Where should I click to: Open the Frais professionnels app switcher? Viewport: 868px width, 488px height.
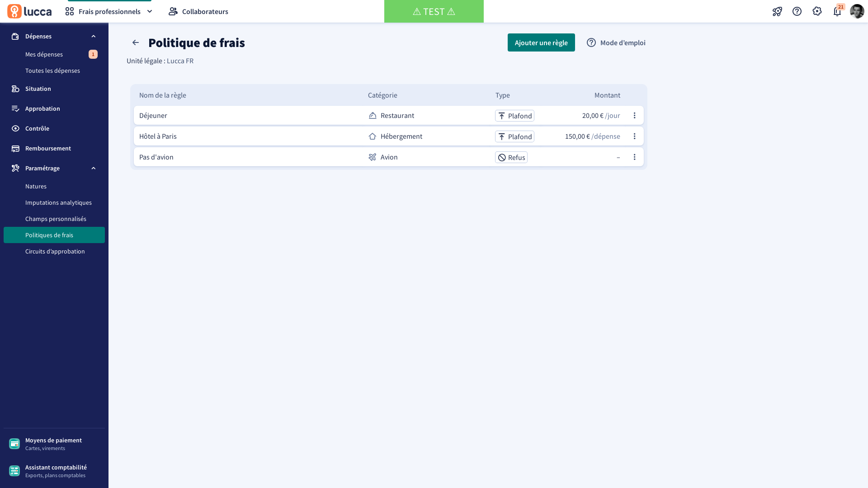[x=109, y=11]
